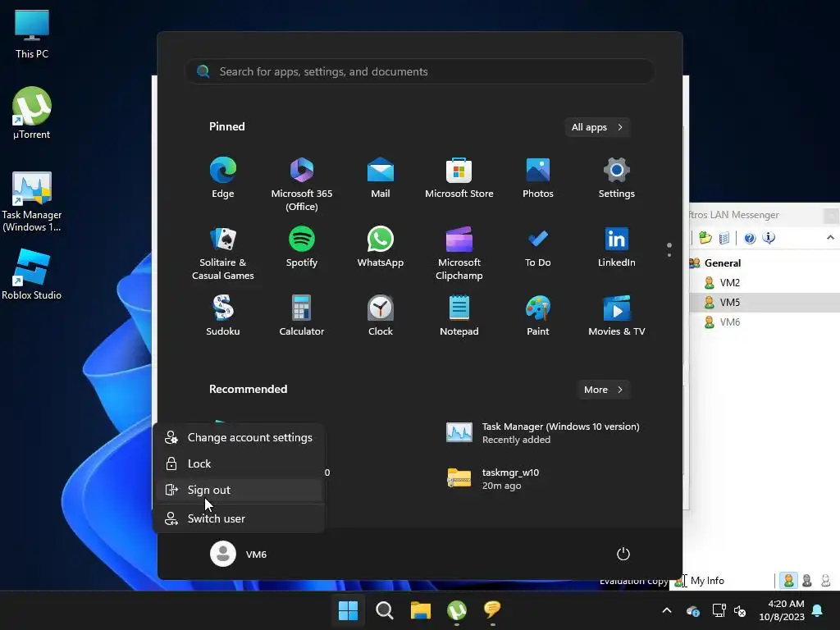Click the info bubble icon in LAN Messenger toolbar
Viewport: 840px width, 630px height.
click(769, 238)
